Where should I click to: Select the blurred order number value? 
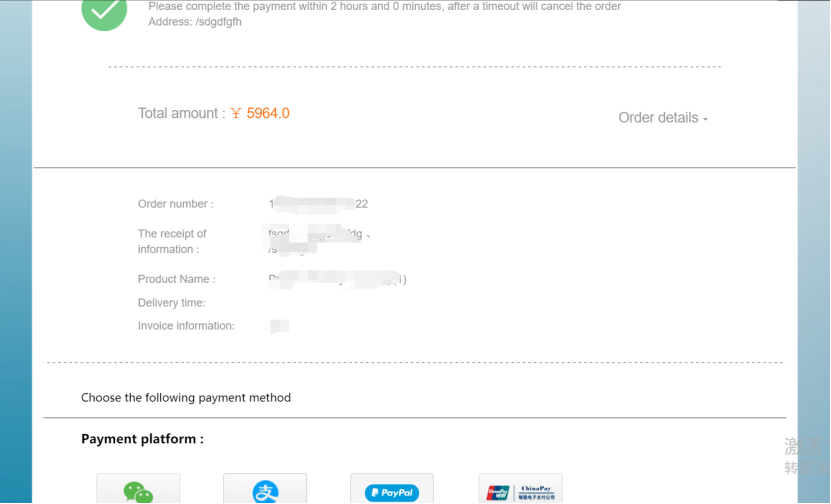pyautogui.click(x=318, y=204)
